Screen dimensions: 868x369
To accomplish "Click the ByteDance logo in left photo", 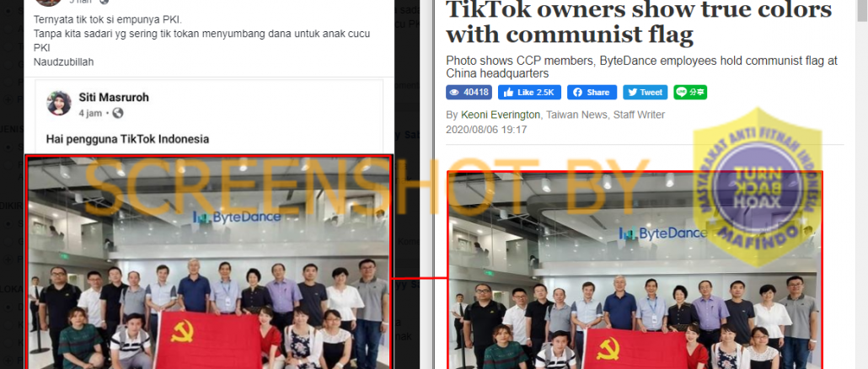I will (237, 217).
